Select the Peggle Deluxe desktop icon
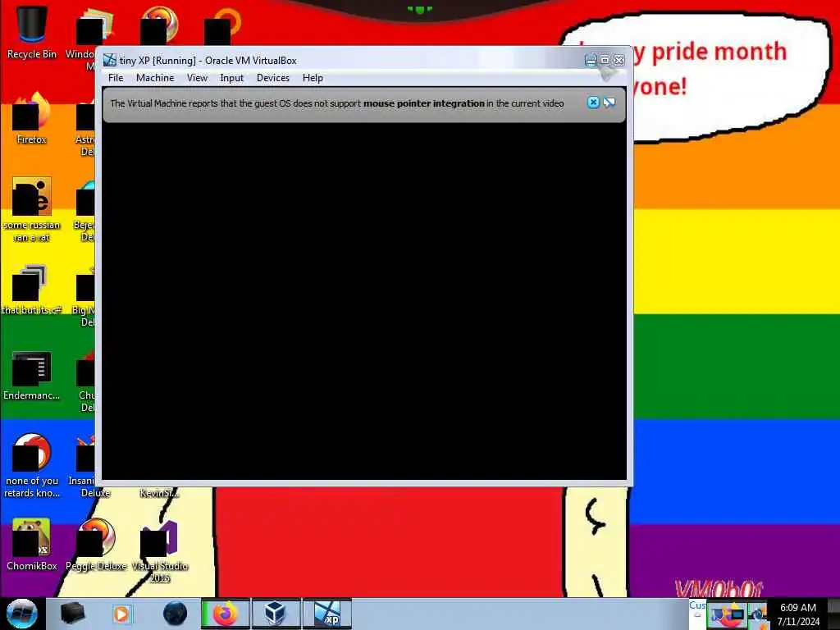The image size is (840, 630). (x=96, y=544)
